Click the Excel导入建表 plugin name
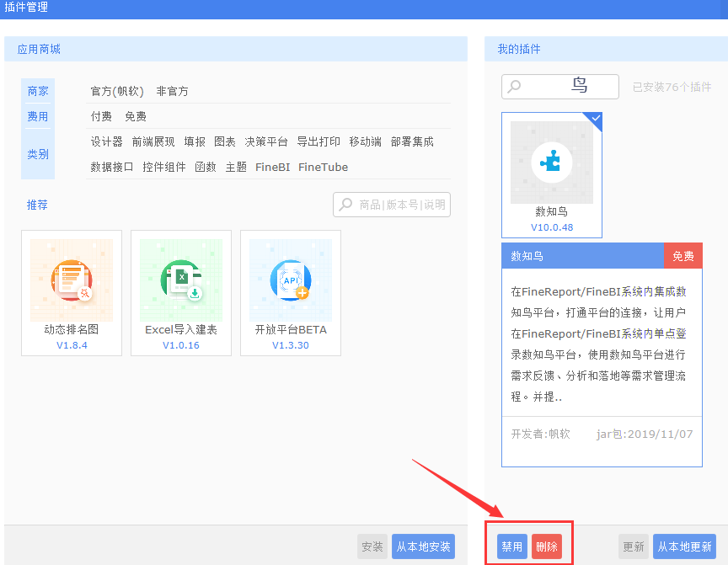This screenshot has height=565, width=728. [181, 329]
